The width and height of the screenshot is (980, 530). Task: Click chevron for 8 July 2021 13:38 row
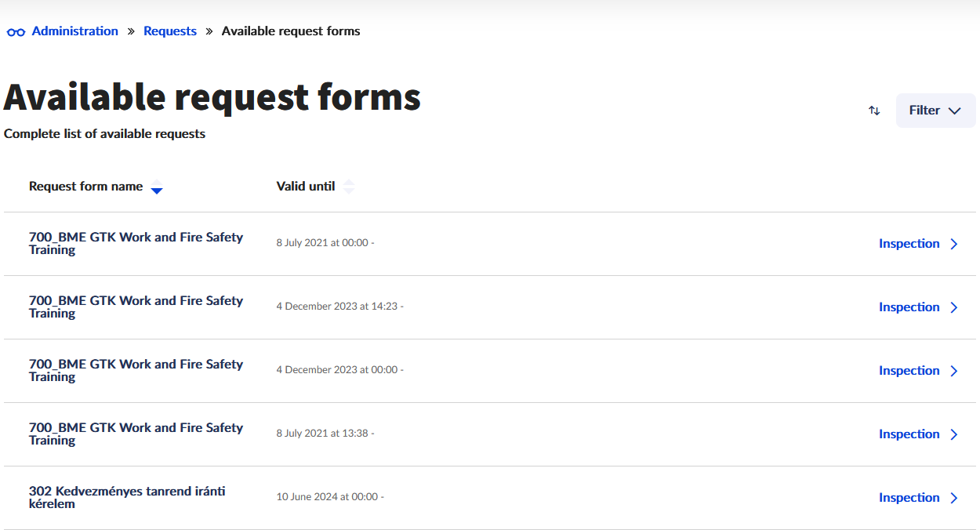coord(954,434)
